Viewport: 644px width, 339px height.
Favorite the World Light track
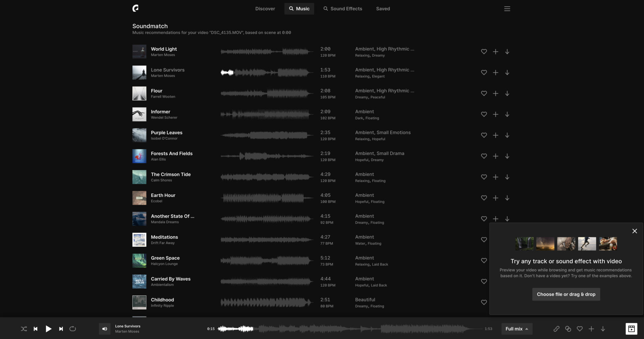pyautogui.click(x=484, y=52)
